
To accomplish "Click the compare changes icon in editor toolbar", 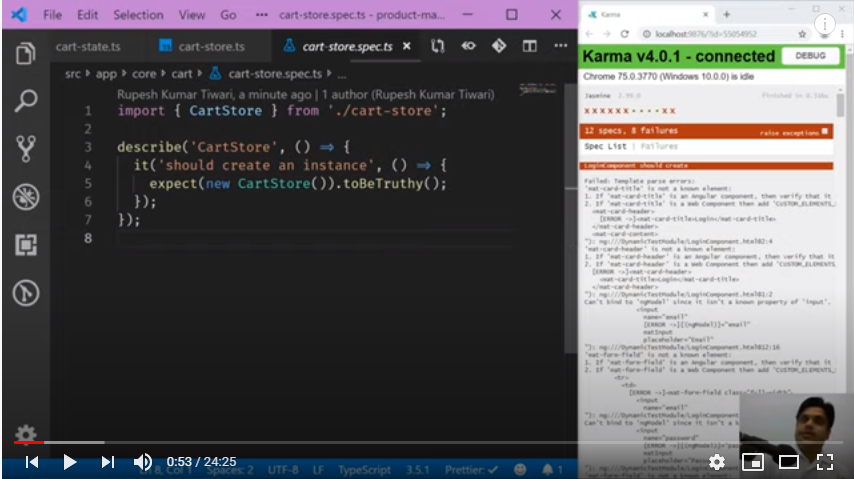I will tap(438, 46).
